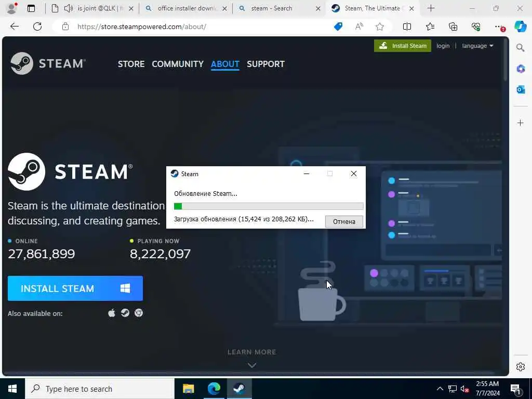Click the Steam update progress bar
This screenshot has width=532, height=399.
click(x=269, y=206)
